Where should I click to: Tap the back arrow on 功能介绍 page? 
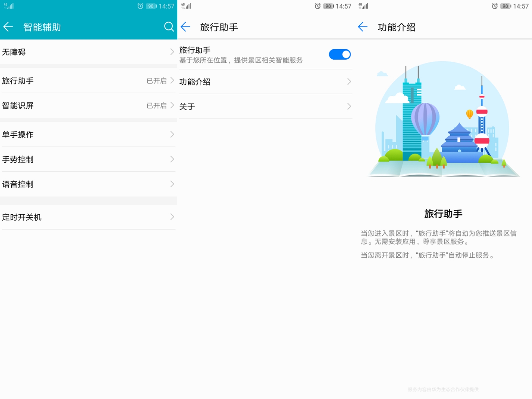pos(362,27)
